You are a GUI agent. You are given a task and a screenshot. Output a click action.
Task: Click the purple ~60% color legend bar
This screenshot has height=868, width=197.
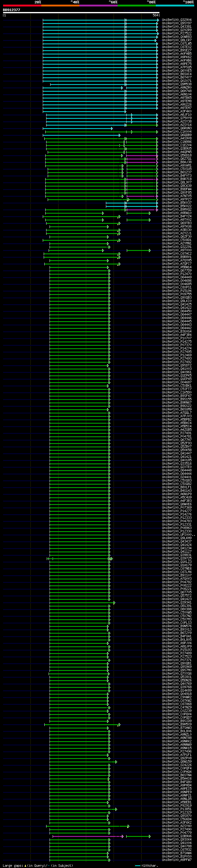99,6
